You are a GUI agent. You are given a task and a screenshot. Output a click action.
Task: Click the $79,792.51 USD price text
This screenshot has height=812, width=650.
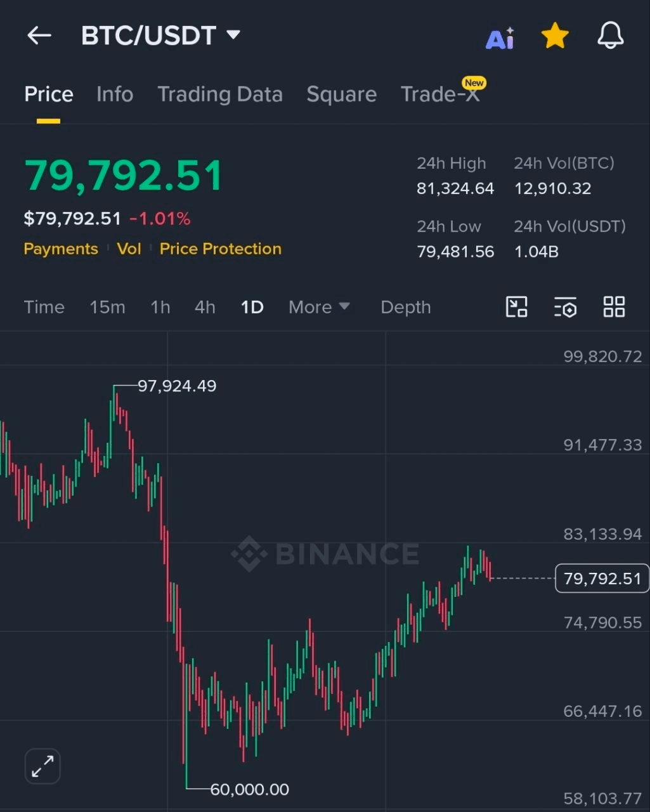pyautogui.click(x=72, y=219)
